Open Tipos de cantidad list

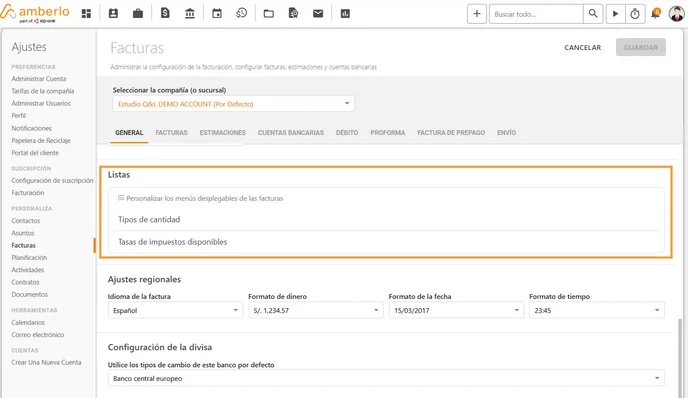388,219
